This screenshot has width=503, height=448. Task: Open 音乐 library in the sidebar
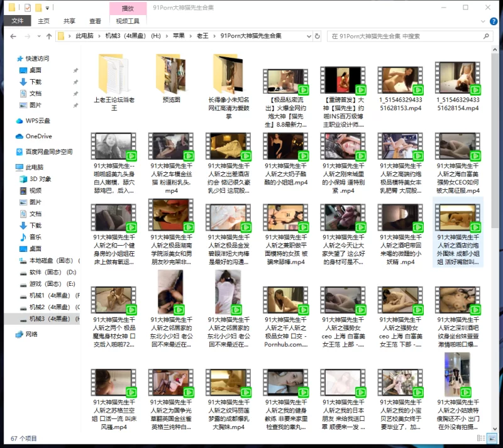[35, 237]
